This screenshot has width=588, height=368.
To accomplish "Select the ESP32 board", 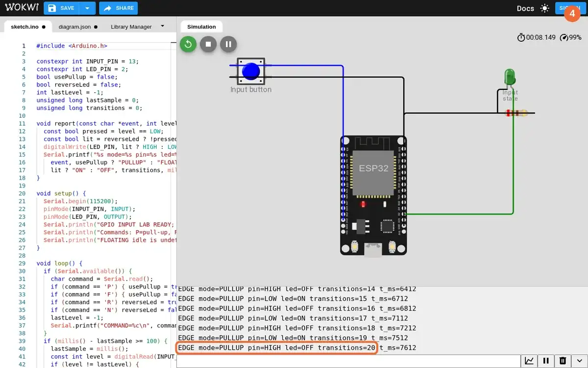I will (373, 196).
